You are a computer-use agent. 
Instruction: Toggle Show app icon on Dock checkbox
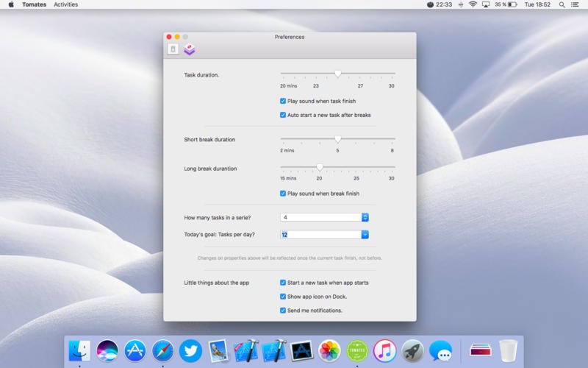point(283,297)
